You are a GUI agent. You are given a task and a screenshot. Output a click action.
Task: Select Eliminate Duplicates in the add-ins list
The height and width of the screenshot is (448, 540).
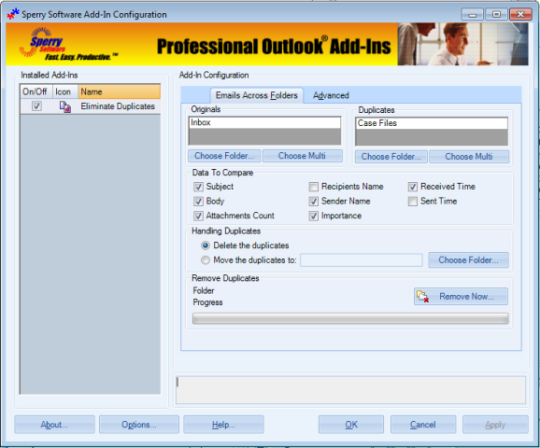click(117, 106)
